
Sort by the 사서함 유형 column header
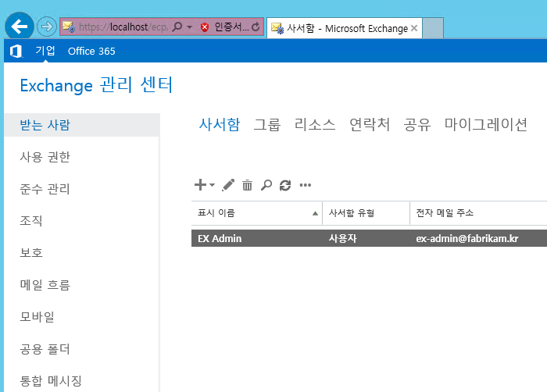click(366, 212)
